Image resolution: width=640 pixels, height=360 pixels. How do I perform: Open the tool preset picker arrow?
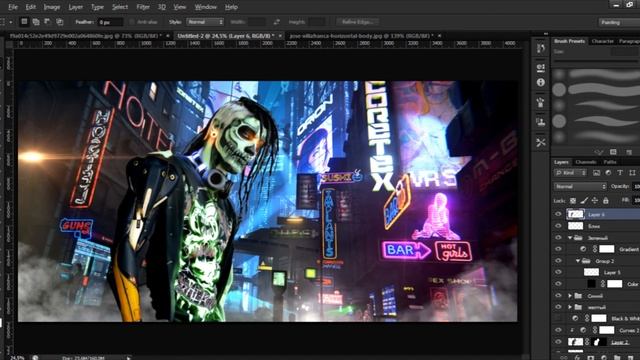point(11,22)
